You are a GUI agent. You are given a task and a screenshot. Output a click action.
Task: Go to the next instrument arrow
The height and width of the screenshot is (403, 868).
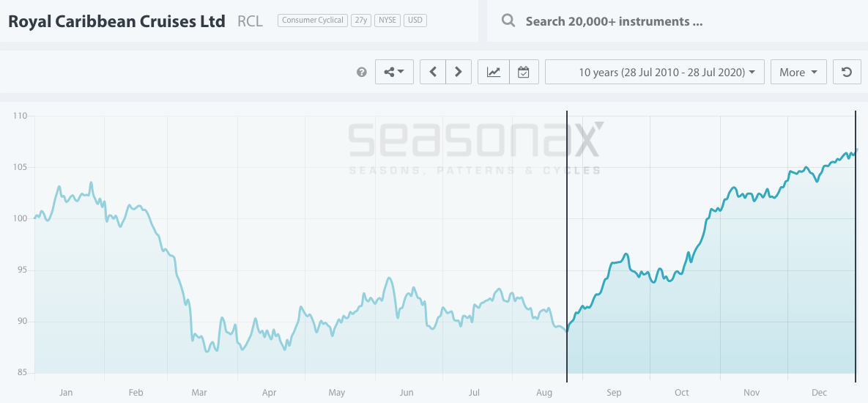point(459,72)
